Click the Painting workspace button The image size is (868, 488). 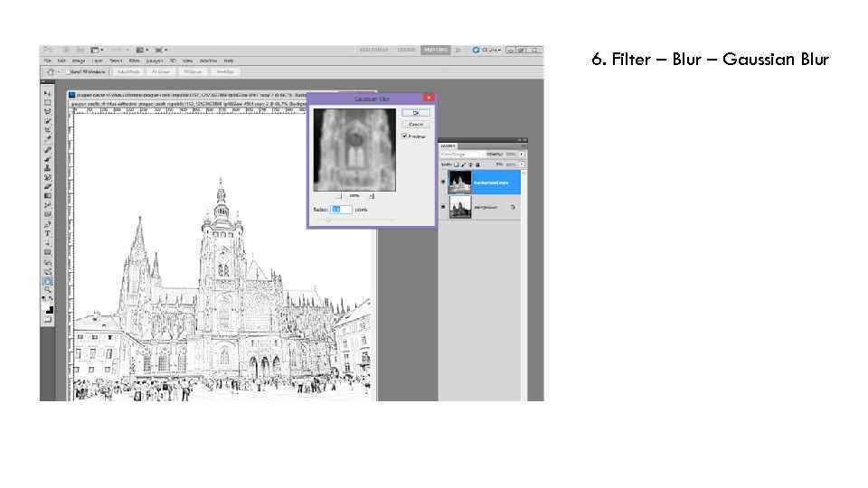[x=435, y=50]
